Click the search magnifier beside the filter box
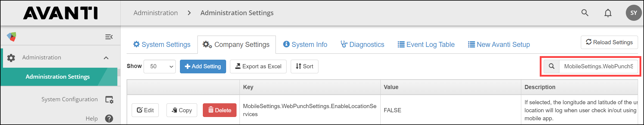 pyautogui.click(x=552, y=66)
